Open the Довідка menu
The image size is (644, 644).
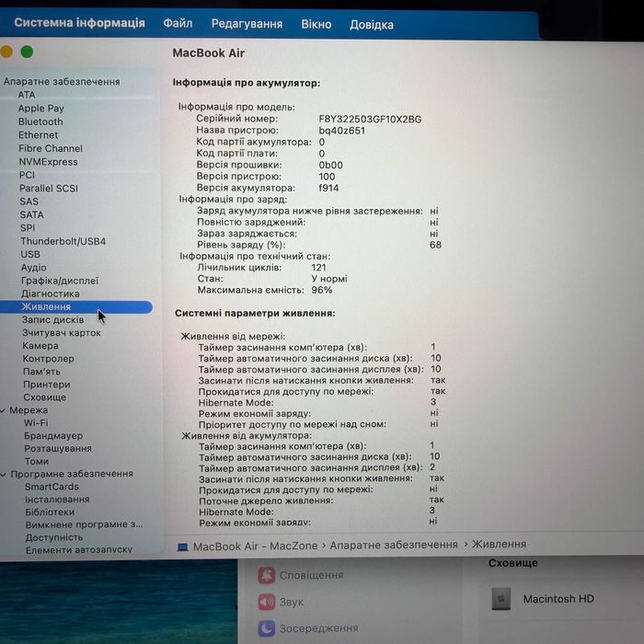pyautogui.click(x=372, y=25)
